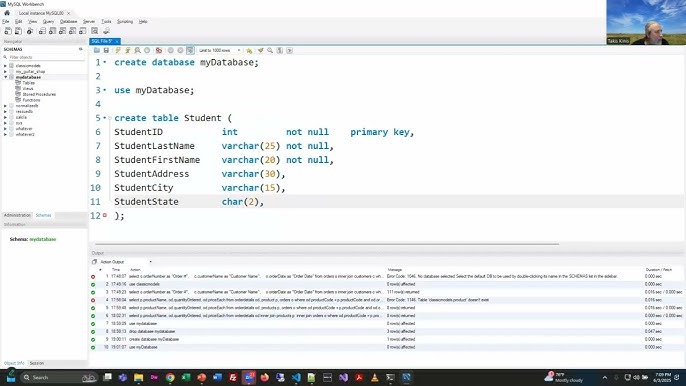Viewport: 686px width, 386px height.
Task: Execute the SQL script with lightning bolt icon
Action: 118,50
